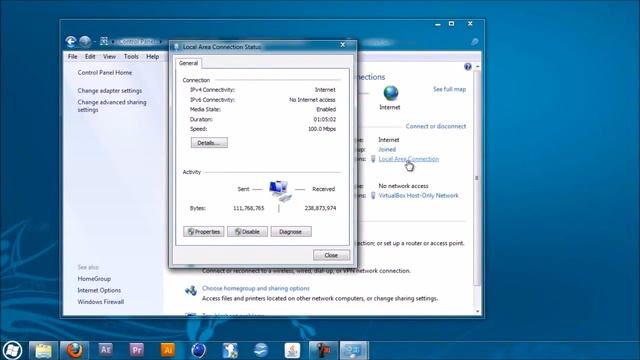640x360 pixels.
Task: Click the blue help question mark icon
Action: 468,67
